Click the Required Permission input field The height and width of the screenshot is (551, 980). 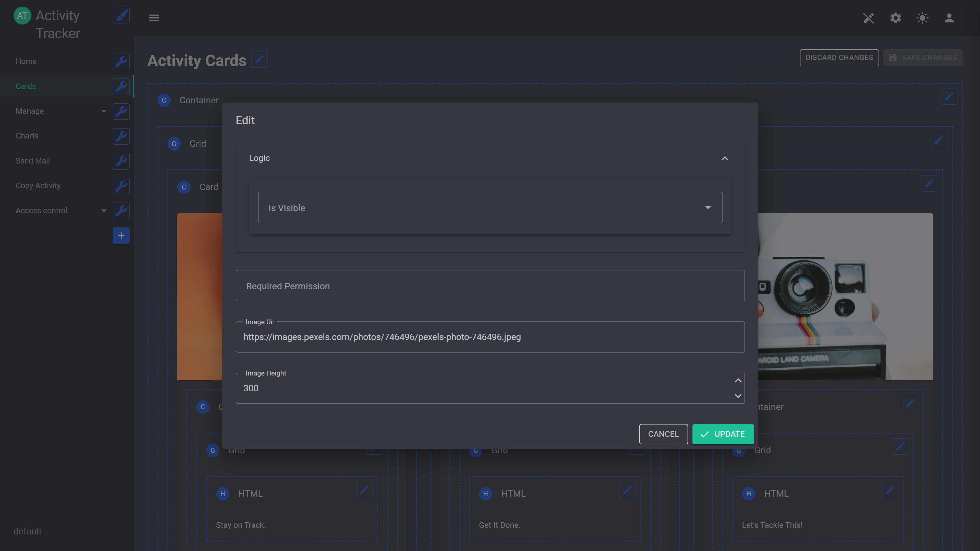pyautogui.click(x=490, y=286)
